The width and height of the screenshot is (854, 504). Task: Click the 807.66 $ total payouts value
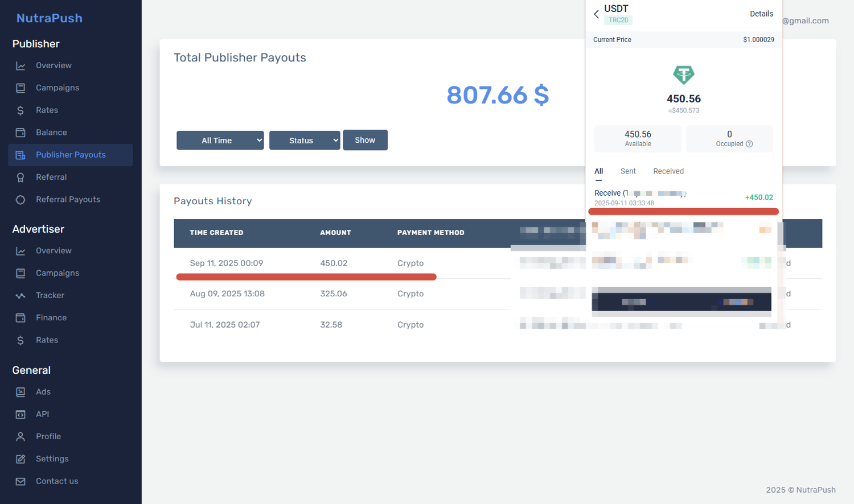(498, 95)
